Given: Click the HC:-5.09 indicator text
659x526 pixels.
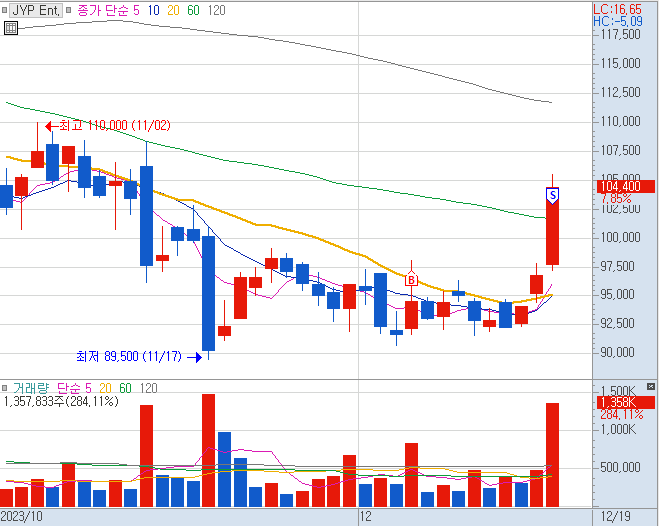Looking at the screenshot, I should coord(618,21).
